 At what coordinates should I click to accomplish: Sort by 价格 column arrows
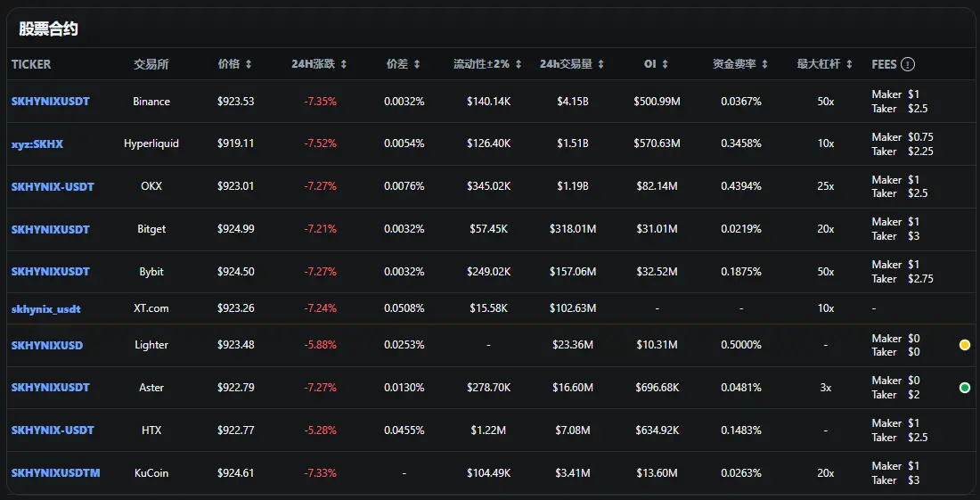pyautogui.click(x=249, y=64)
